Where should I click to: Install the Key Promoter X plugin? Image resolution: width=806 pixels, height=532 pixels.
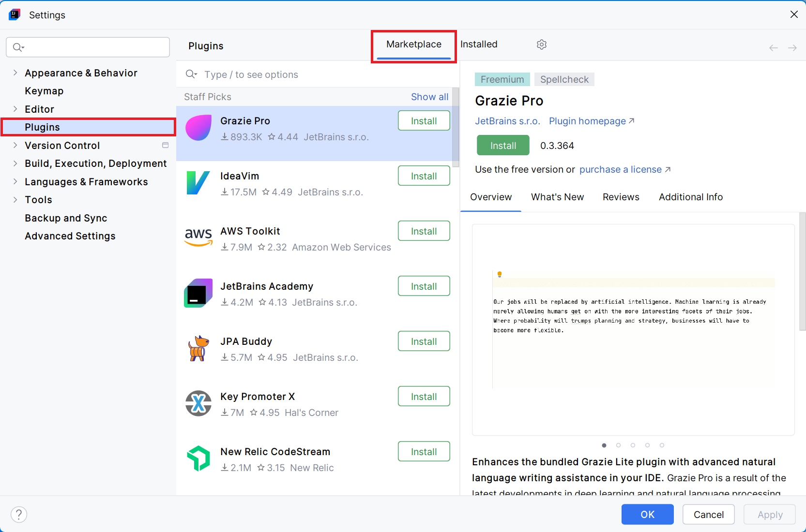tap(424, 397)
